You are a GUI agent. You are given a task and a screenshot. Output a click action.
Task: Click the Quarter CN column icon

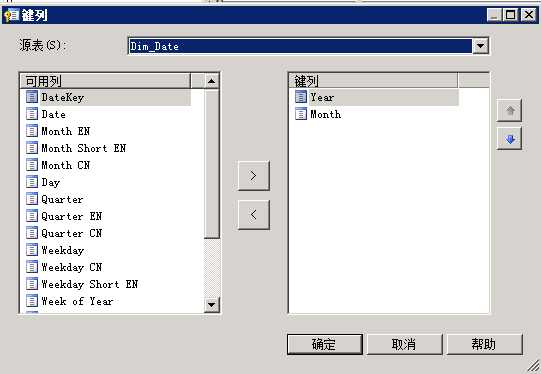[x=32, y=233]
